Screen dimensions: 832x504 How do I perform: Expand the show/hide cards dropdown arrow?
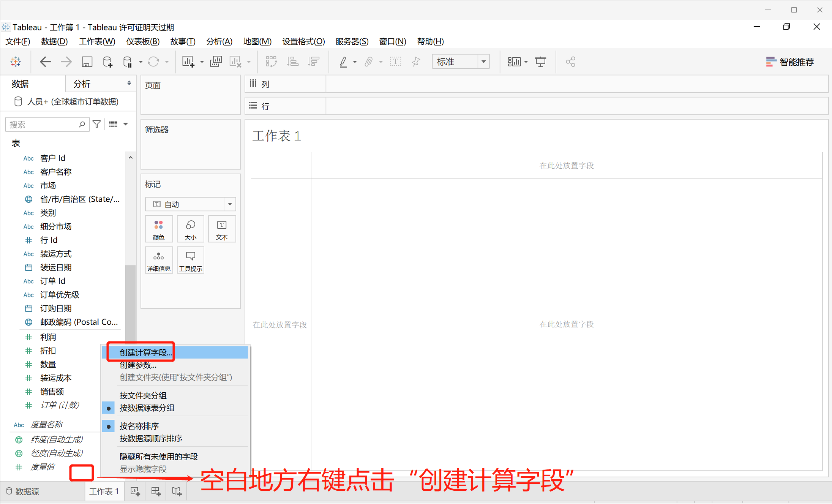tap(526, 62)
